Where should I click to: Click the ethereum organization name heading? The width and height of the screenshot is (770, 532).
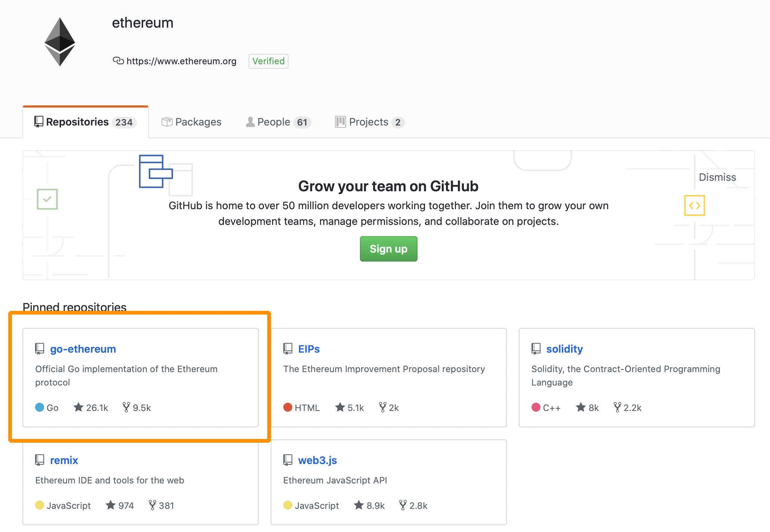pos(142,23)
